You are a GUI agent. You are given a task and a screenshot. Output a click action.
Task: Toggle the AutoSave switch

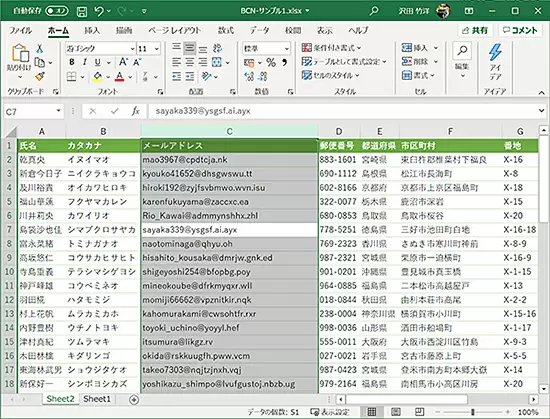click(56, 11)
